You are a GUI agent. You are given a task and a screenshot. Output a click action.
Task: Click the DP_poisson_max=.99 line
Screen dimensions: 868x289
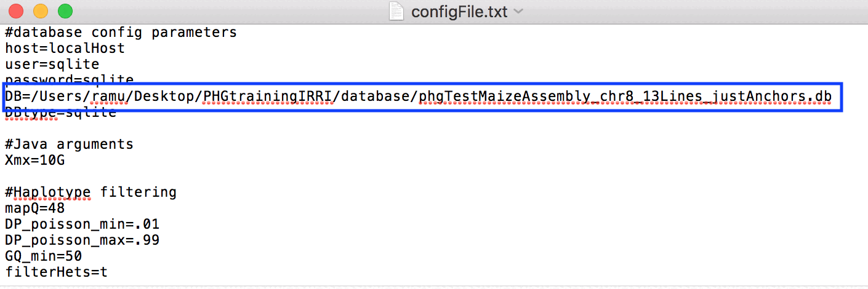coord(82,240)
